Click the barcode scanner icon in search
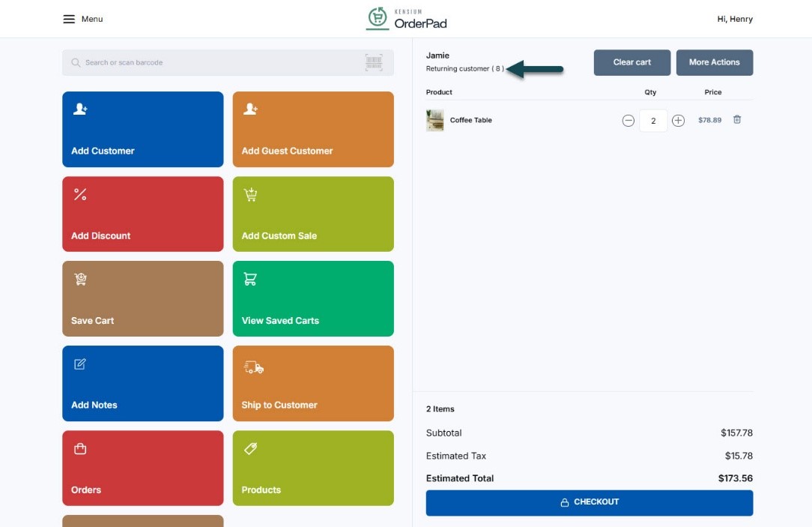 click(x=374, y=62)
